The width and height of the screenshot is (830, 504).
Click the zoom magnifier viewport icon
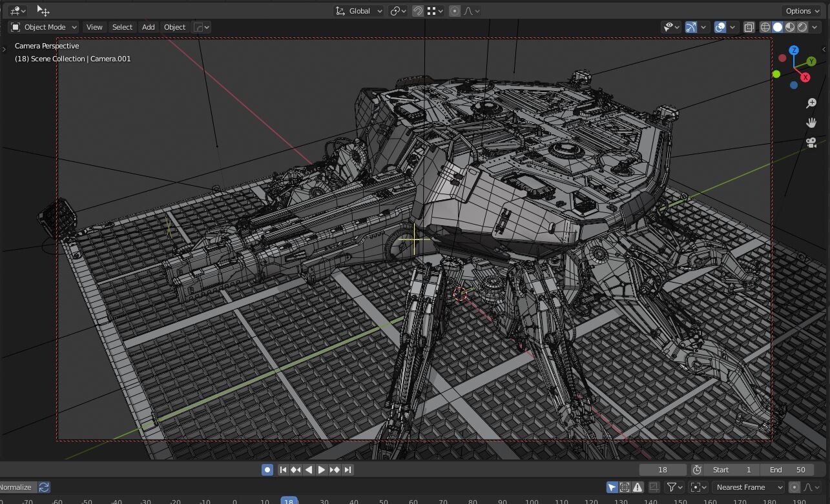click(811, 103)
